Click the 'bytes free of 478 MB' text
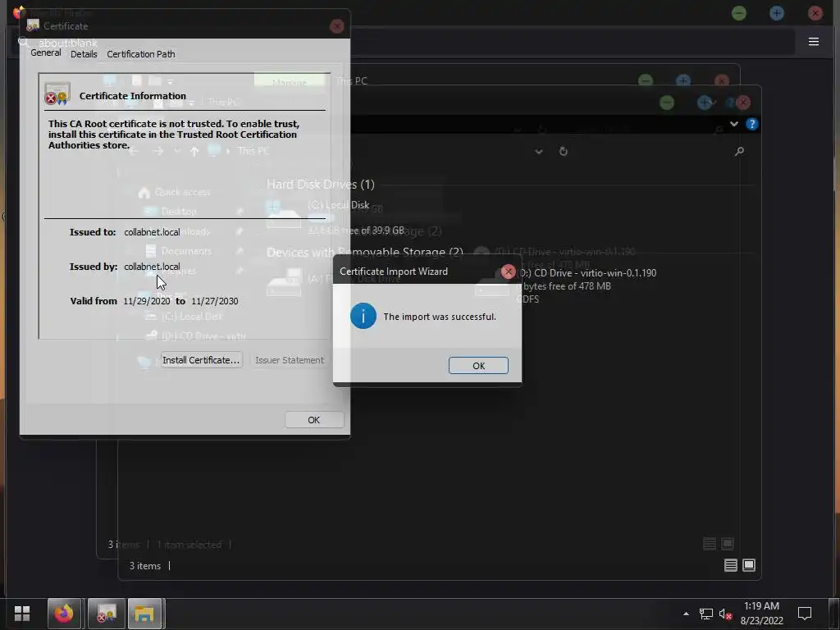Image resolution: width=840 pixels, height=630 pixels. point(564,286)
